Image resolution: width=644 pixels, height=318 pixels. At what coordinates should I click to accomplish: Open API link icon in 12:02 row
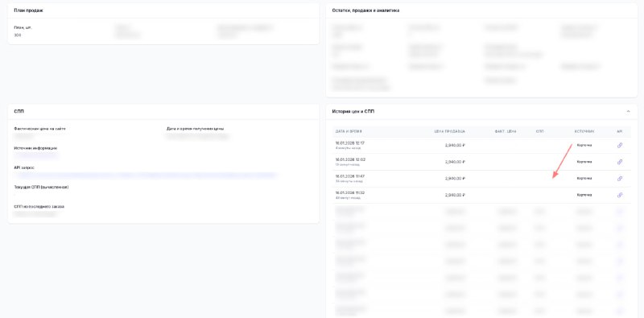620,162
